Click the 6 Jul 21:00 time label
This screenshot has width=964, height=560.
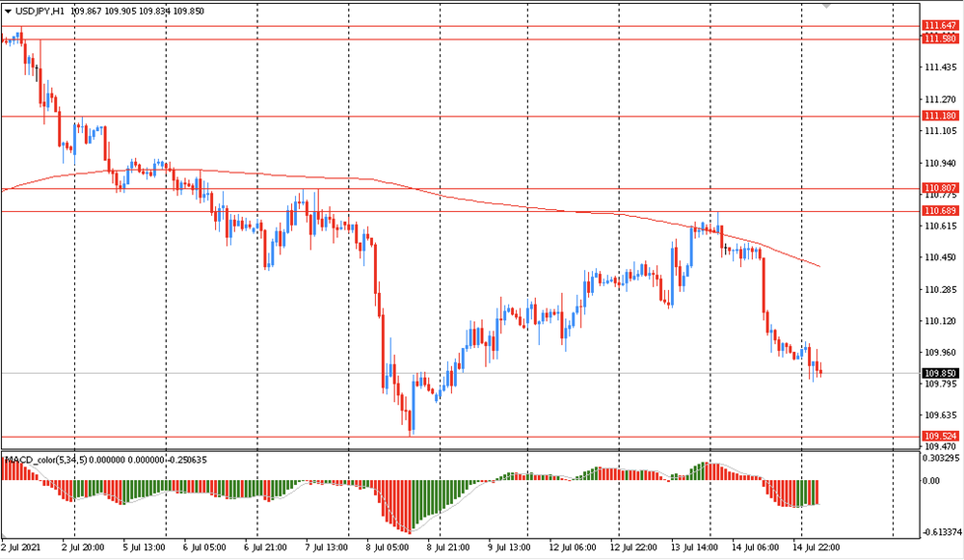(x=265, y=547)
